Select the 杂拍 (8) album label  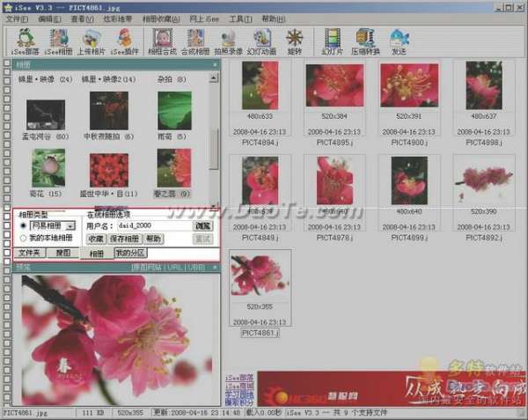coord(172,79)
